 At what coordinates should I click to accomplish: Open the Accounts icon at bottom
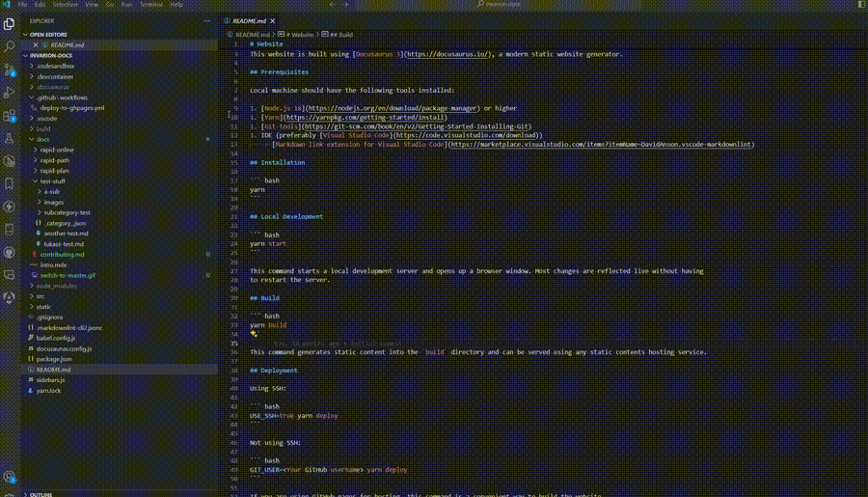tap(9, 477)
